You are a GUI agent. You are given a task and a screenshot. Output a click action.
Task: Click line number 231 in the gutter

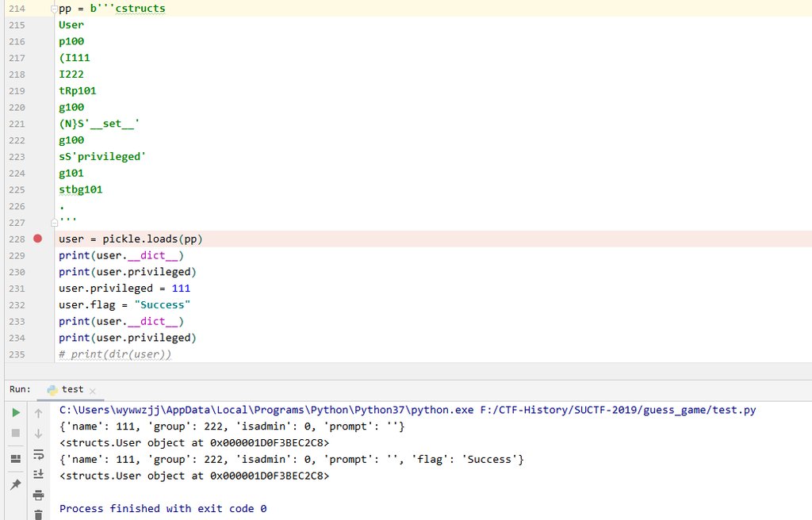click(x=17, y=289)
